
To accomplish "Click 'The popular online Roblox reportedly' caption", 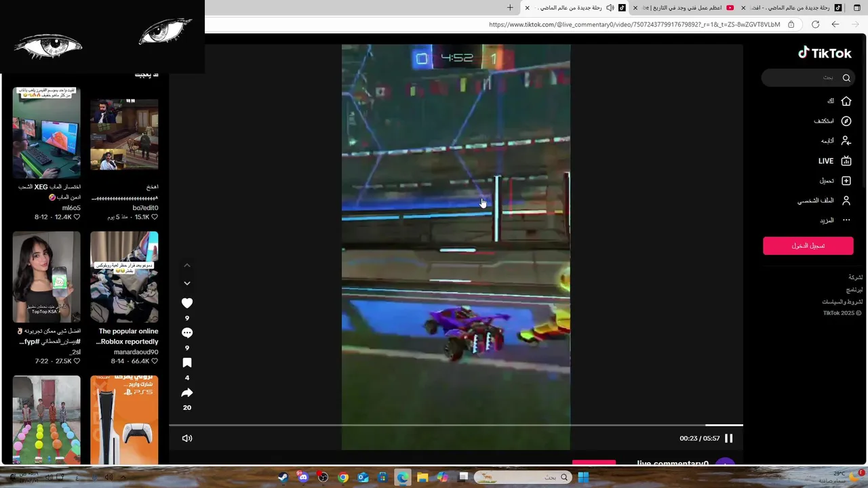I will [128, 336].
